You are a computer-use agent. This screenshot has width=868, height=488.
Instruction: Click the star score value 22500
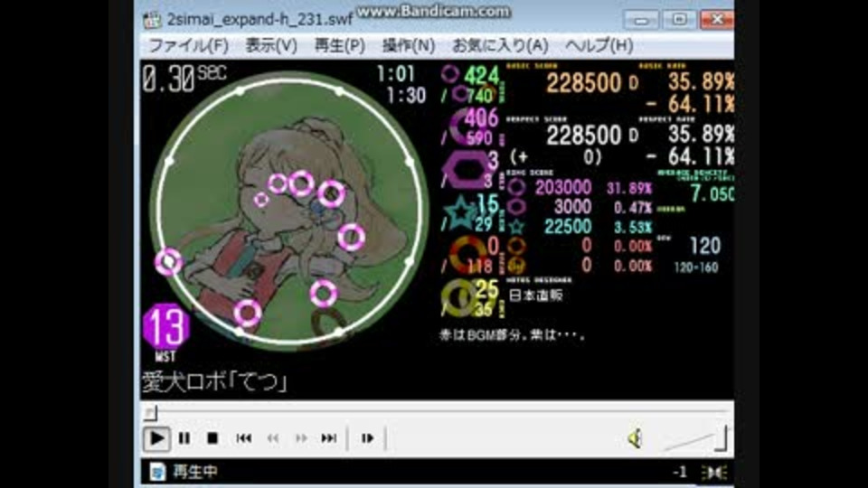[x=568, y=226]
